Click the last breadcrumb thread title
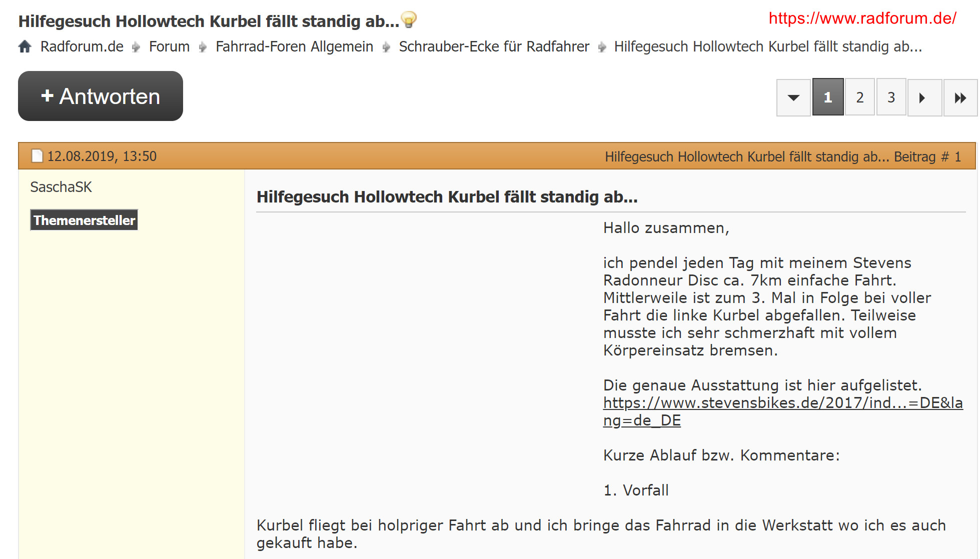This screenshot has width=980, height=559. [x=767, y=46]
